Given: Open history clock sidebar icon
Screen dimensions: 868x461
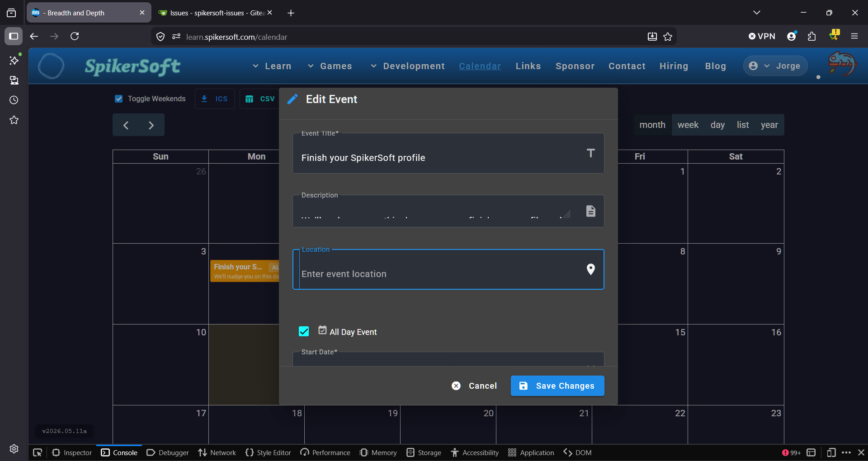Looking at the screenshot, I should click(x=14, y=100).
